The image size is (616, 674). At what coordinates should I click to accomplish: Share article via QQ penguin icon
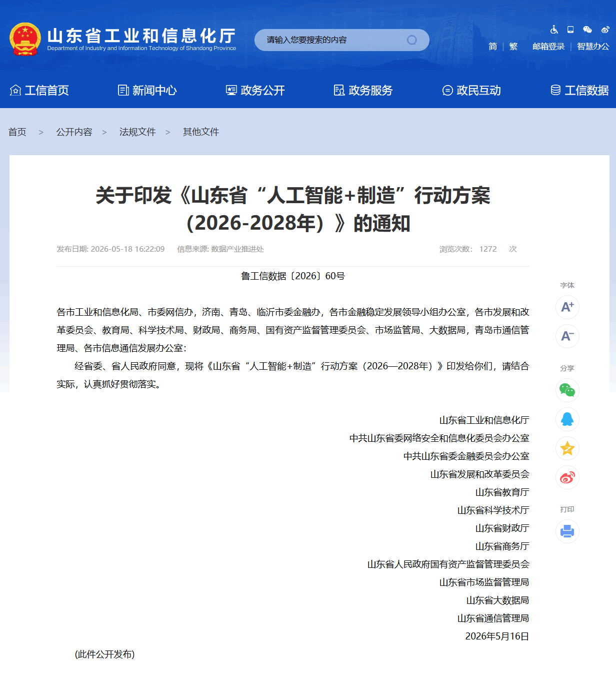pos(567,419)
